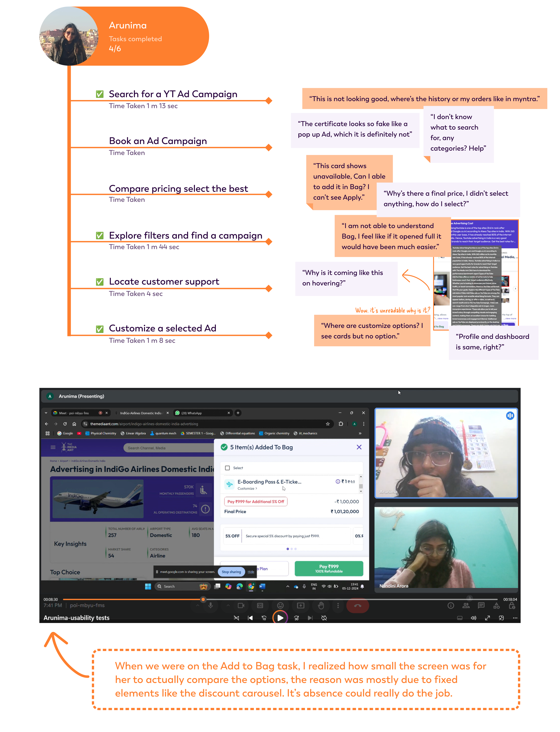This screenshot has height=732, width=560.
Task: Rewind the recording 10 seconds
Action: click(x=264, y=618)
